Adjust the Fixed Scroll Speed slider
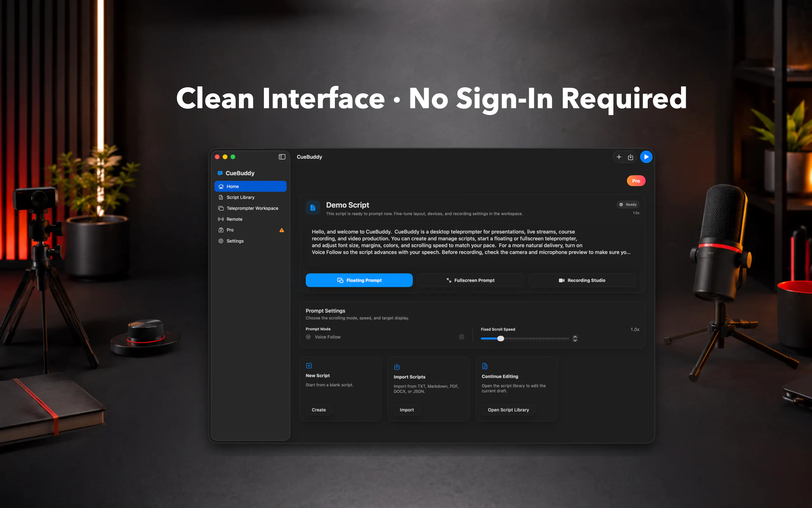Screen dimensions: 812x508 [525, 339]
